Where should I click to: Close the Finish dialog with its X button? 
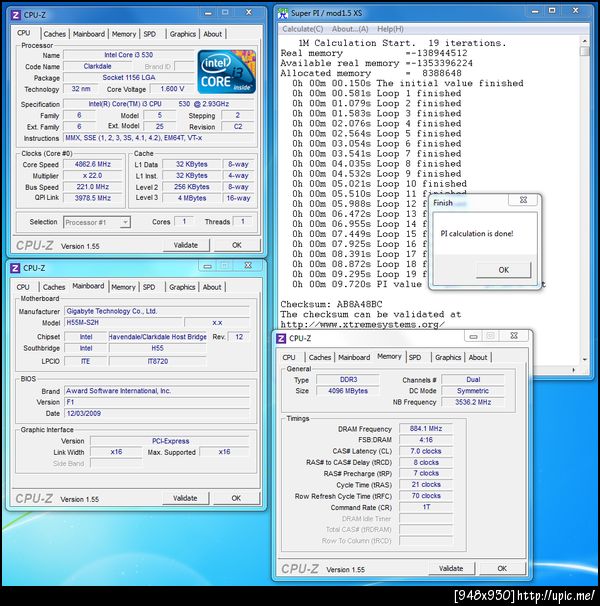point(523,200)
